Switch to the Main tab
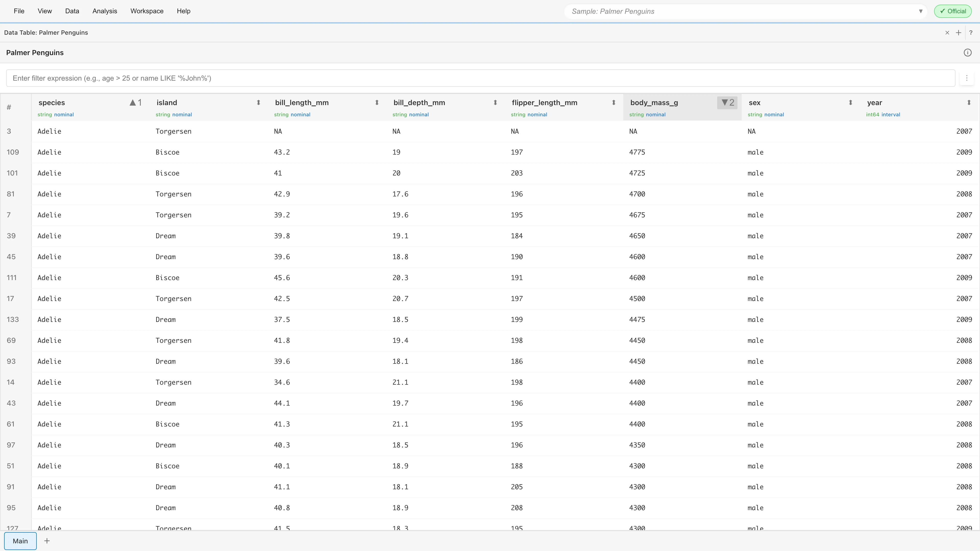The height and width of the screenshot is (551, 980). [20, 541]
